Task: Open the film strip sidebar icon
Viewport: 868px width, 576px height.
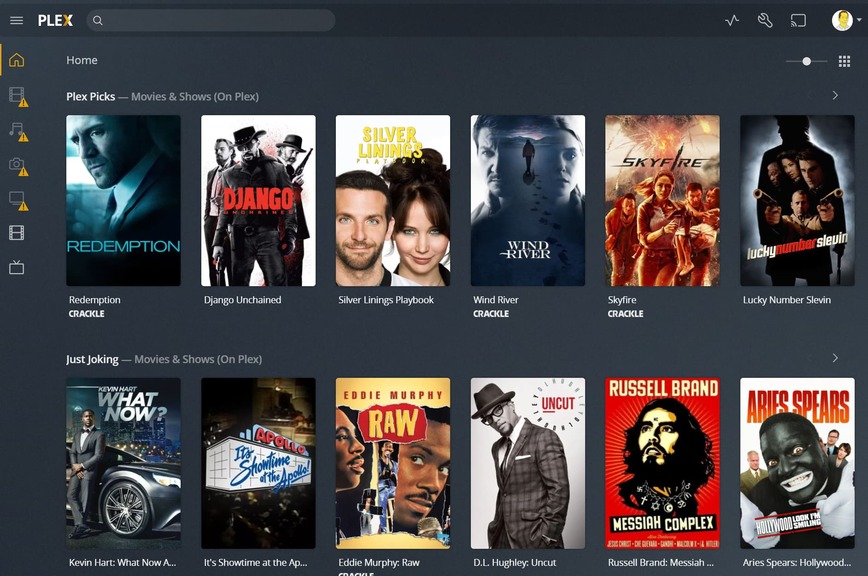Action: (17, 233)
